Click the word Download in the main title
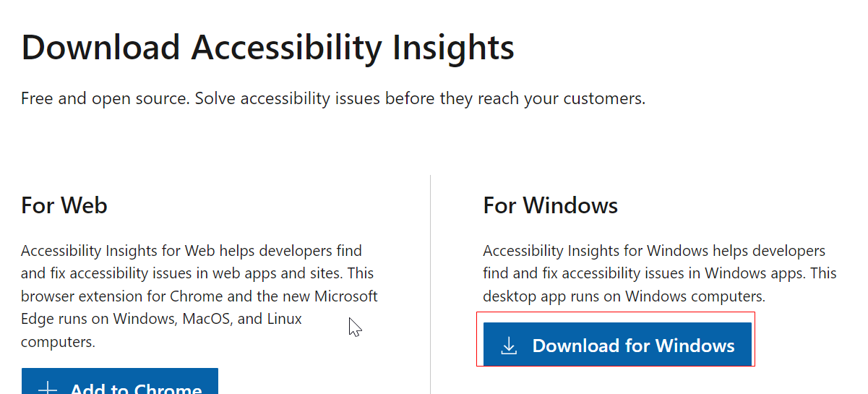Viewport: 868px width, 394px height. pos(101,48)
